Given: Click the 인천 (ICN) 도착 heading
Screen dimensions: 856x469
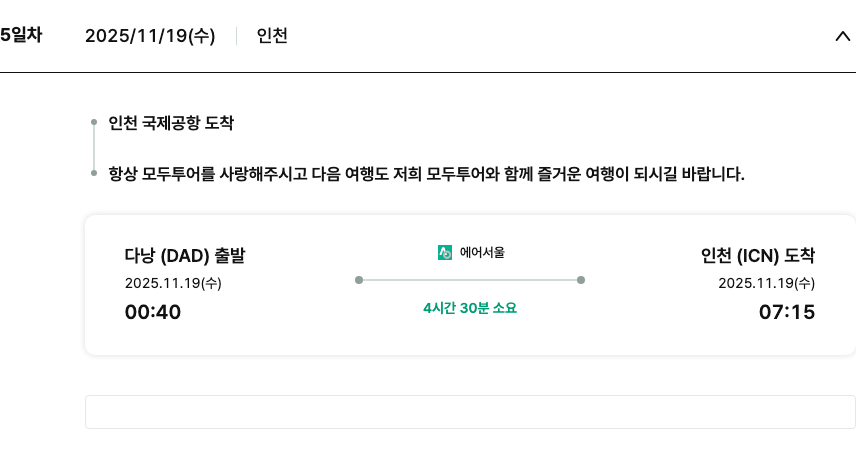Looking at the screenshot, I should pos(758,255).
